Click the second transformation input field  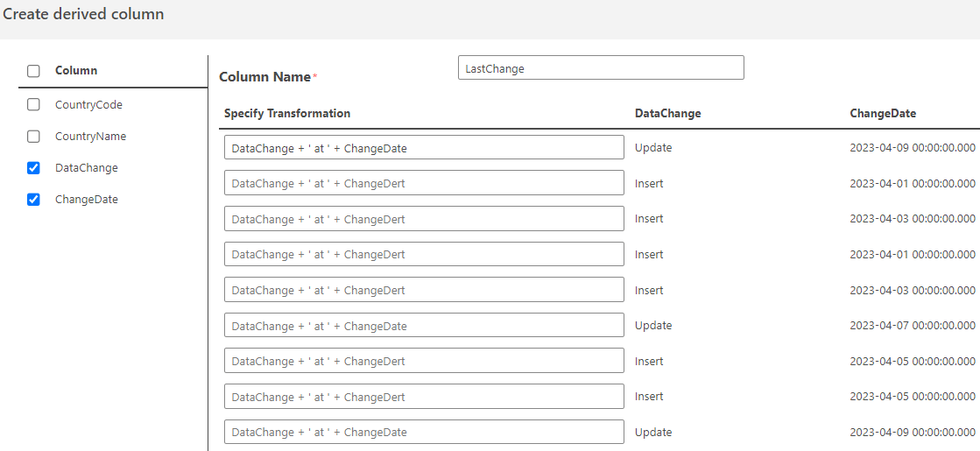click(x=424, y=183)
